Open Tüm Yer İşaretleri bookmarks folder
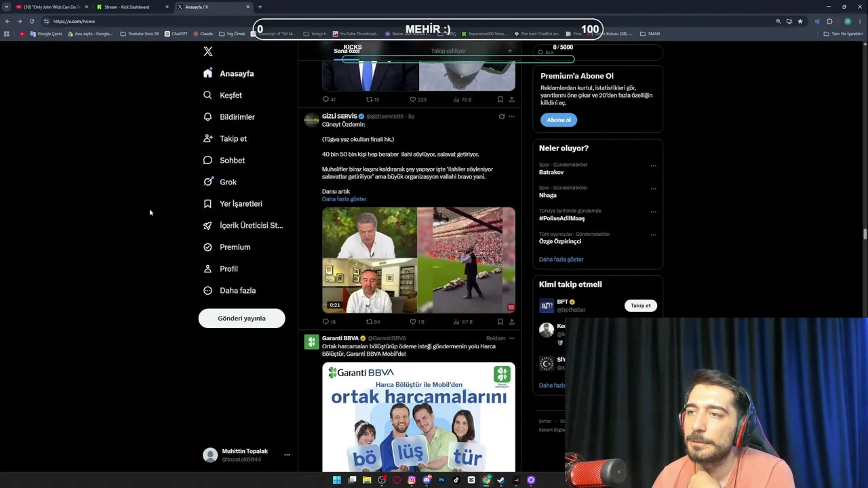The image size is (868, 488). [844, 34]
